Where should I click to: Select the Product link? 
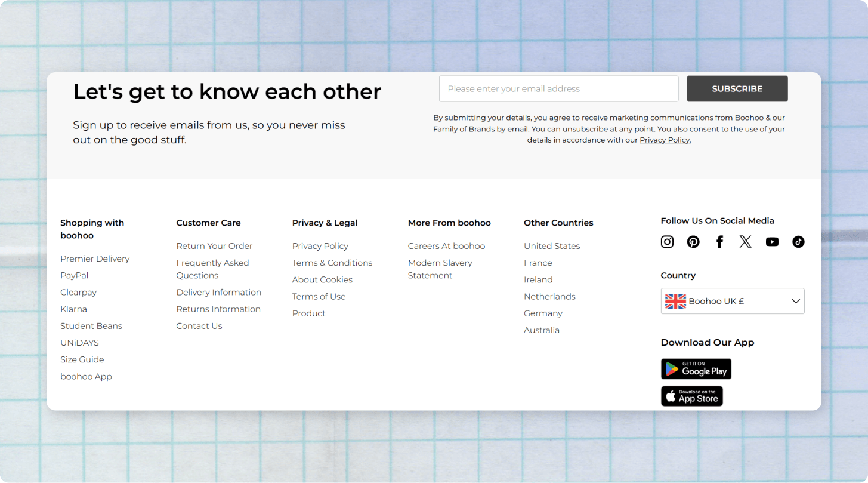point(309,313)
